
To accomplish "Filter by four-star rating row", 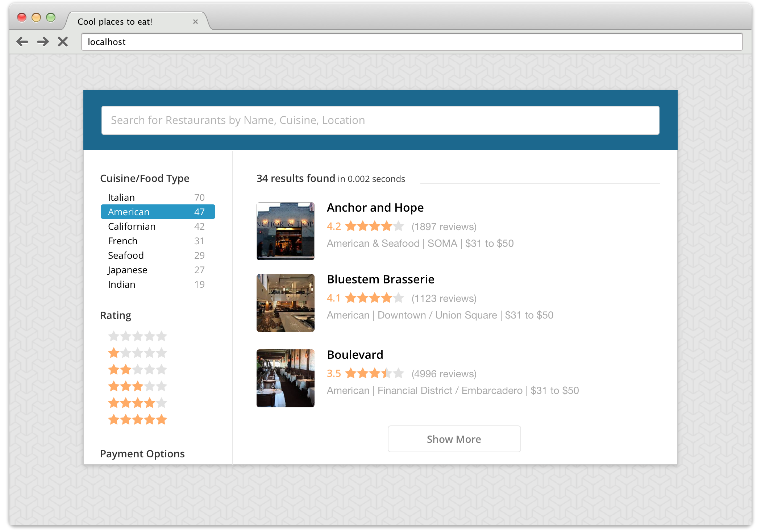I will pos(137,403).
